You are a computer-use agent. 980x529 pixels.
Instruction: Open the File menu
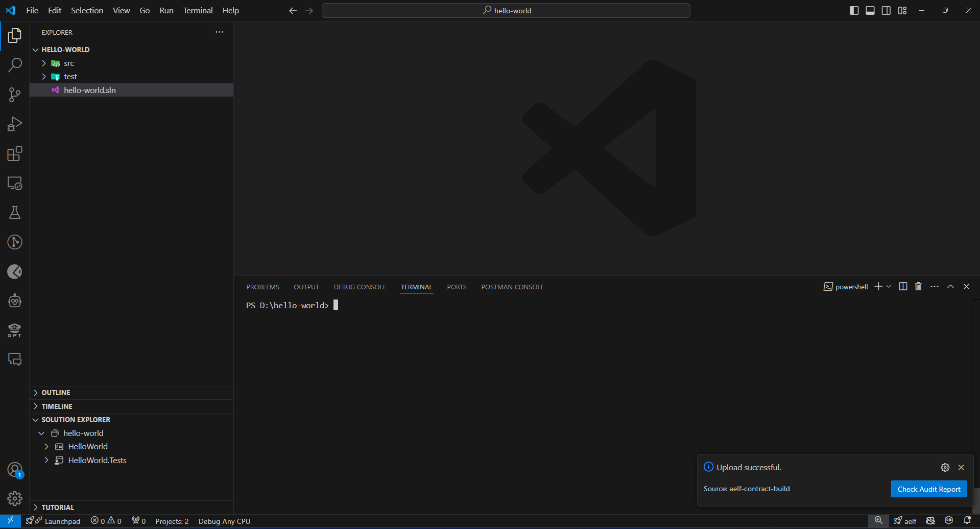[32, 11]
